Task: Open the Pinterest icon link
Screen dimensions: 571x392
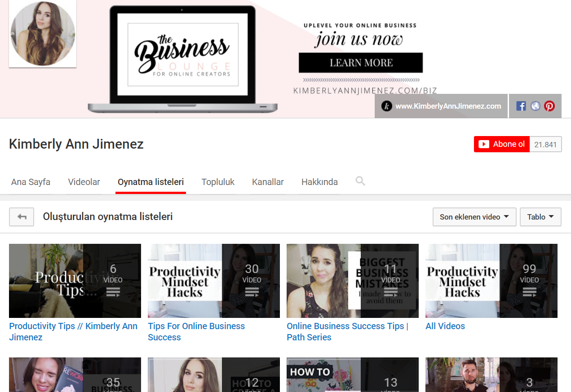Action: click(549, 106)
